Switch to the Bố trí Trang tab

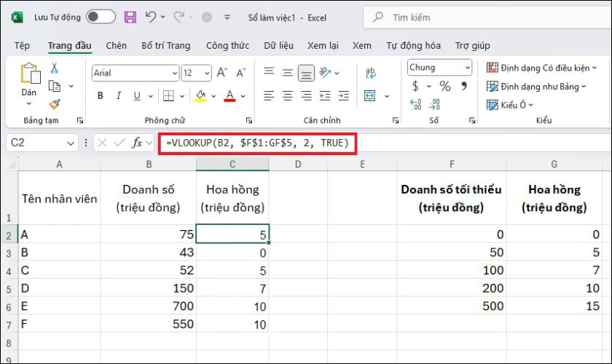(166, 46)
